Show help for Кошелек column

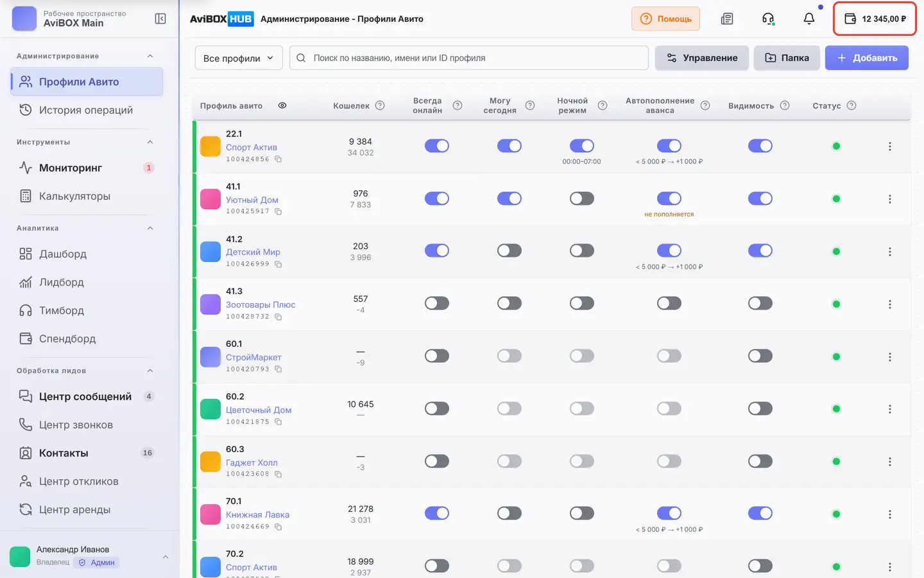[x=380, y=105]
